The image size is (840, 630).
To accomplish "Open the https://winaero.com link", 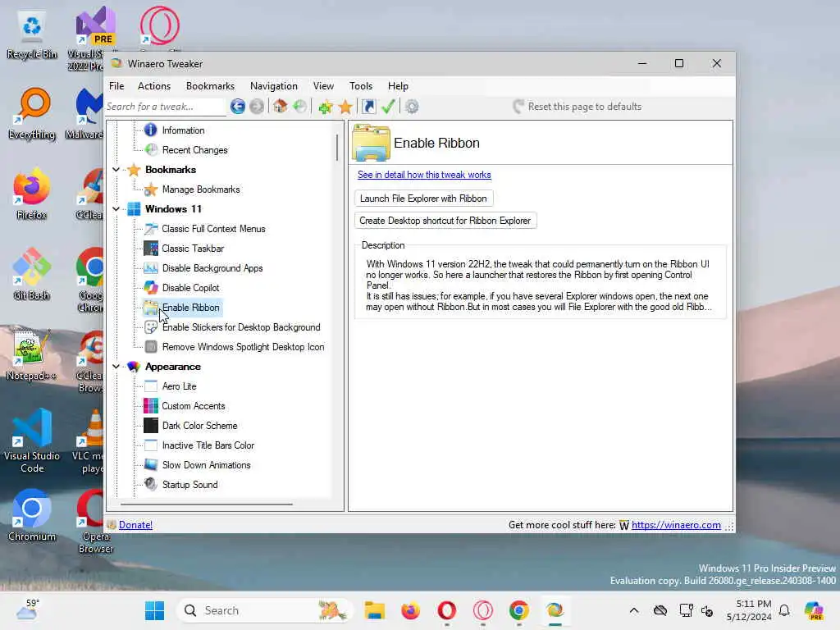I will coord(676,525).
